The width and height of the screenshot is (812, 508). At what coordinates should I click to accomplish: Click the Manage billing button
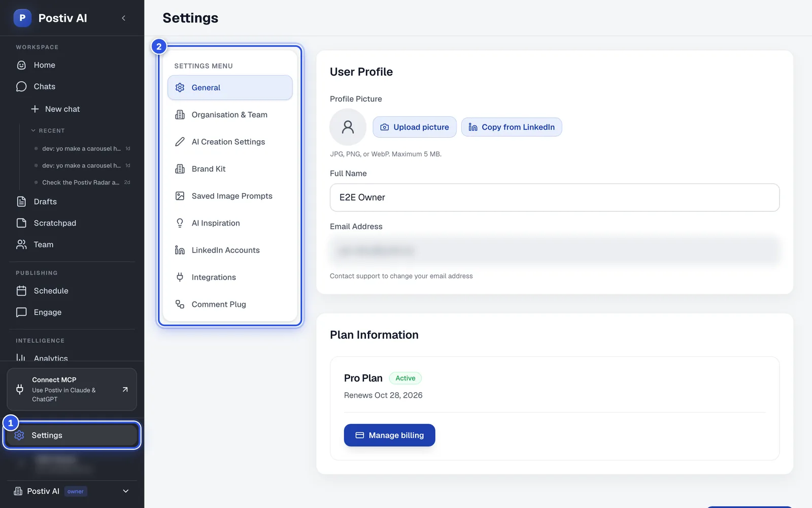point(389,435)
